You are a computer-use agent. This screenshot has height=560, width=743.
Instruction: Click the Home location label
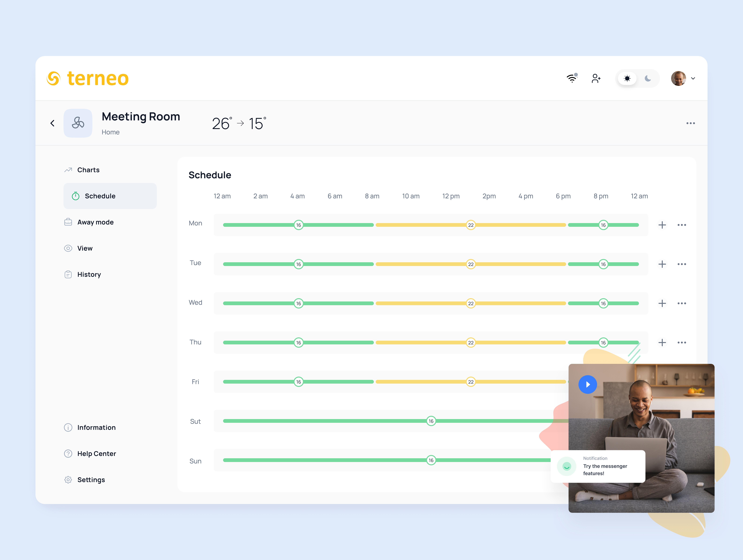click(110, 132)
